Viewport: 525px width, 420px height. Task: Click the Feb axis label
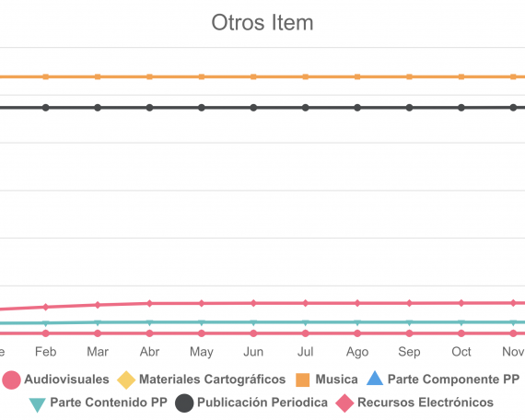[x=46, y=352]
